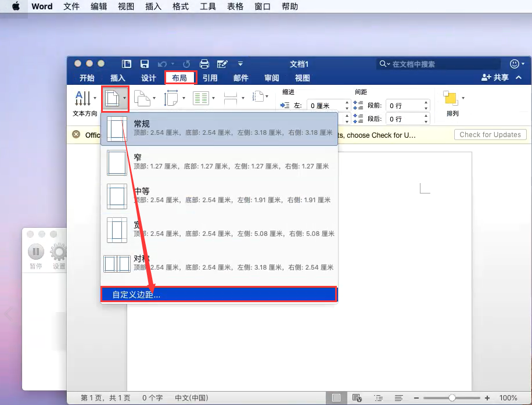
Task: Open the 视图 View ribbon tab
Action: pyautogui.click(x=303, y=78)
